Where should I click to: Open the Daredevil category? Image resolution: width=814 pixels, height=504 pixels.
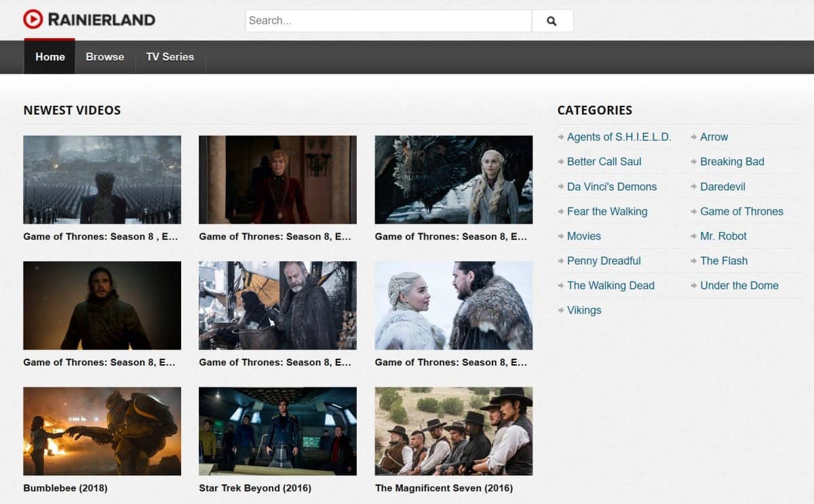click(x=723, y=187)
